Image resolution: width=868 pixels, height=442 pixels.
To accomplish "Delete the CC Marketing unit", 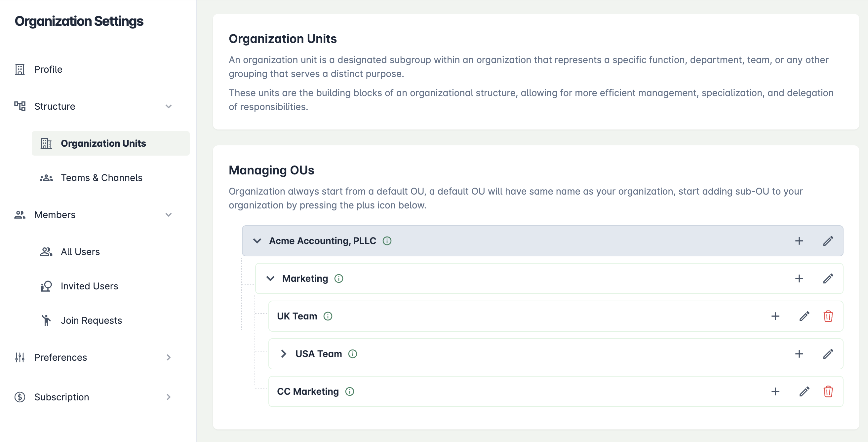I will click(828, 391).
